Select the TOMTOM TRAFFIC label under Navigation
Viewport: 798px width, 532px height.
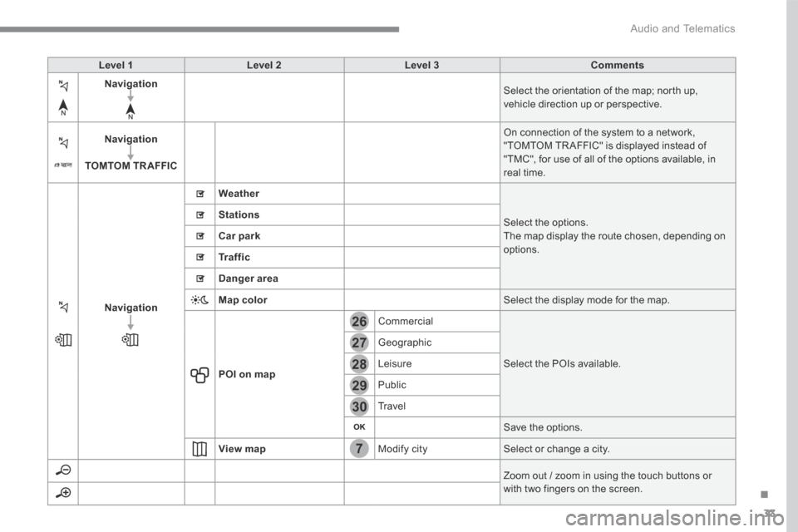(130, 166)
